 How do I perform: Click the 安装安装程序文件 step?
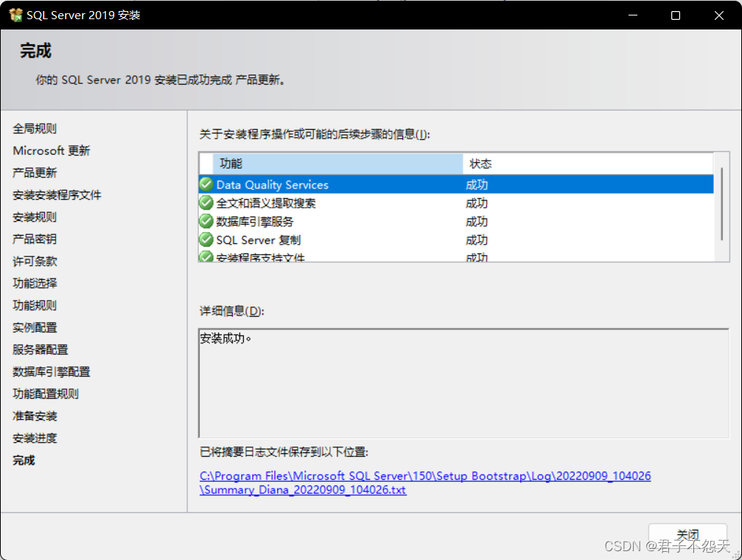pyautogui.click(x=57, y=195)
